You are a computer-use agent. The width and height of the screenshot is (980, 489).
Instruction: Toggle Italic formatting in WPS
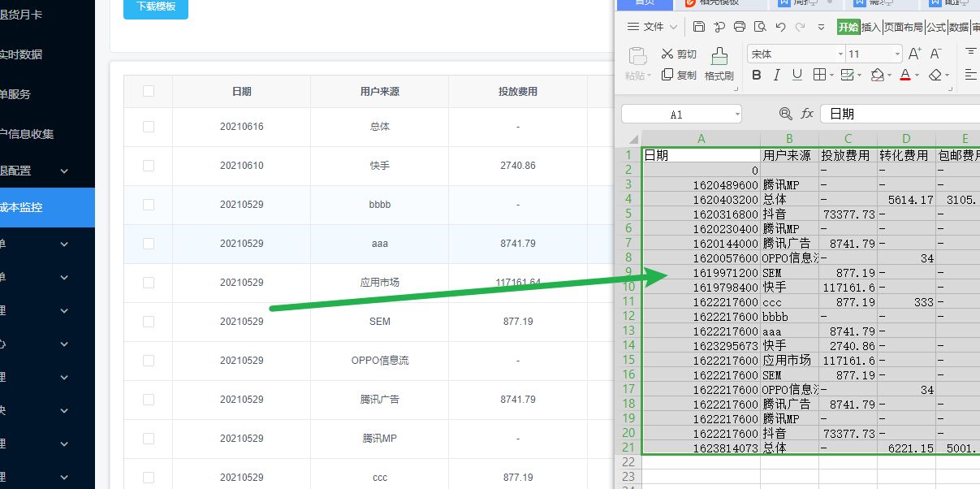(777, 75)
